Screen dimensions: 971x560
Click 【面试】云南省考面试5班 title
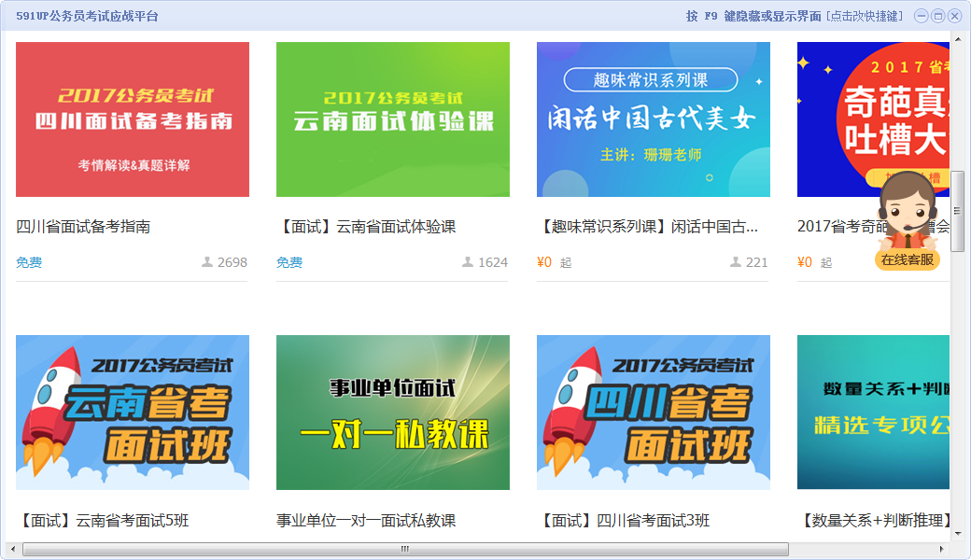[x=103, y=521]
